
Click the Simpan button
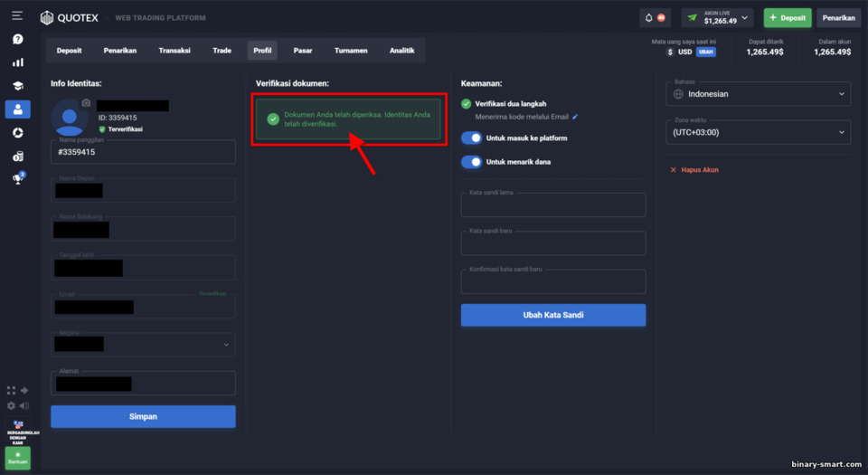click(x=143, y=416)
